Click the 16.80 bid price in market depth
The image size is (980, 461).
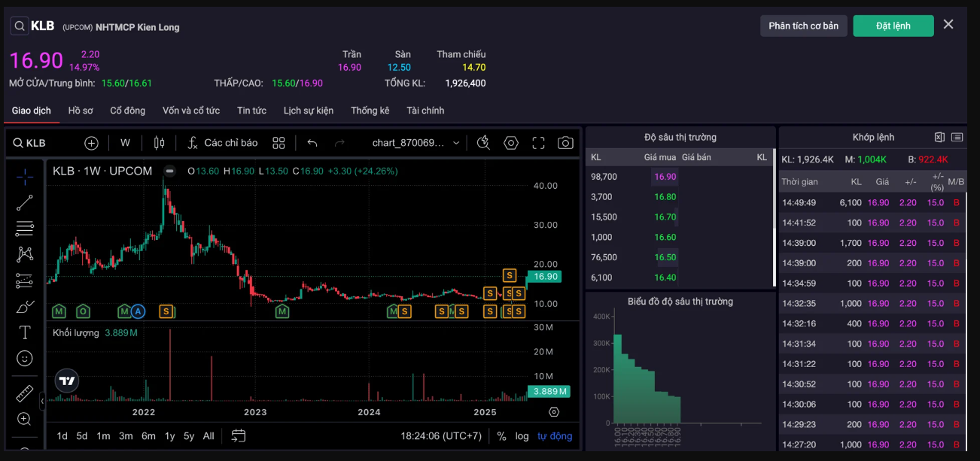665,197
